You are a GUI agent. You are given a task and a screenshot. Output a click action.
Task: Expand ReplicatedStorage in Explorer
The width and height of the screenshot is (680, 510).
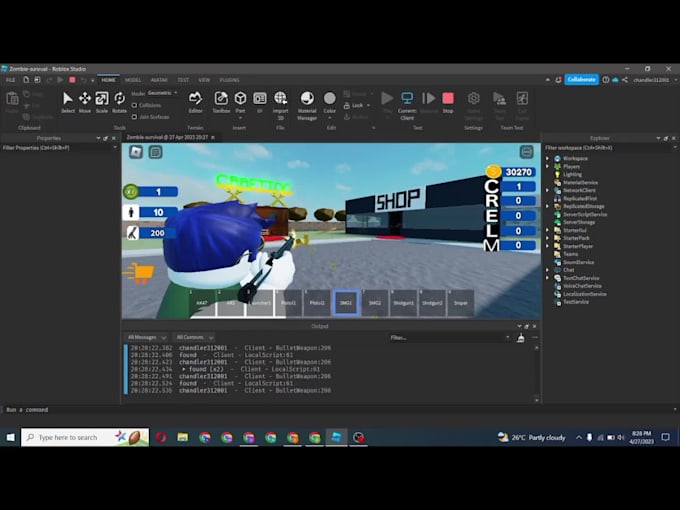click(547, 206)
